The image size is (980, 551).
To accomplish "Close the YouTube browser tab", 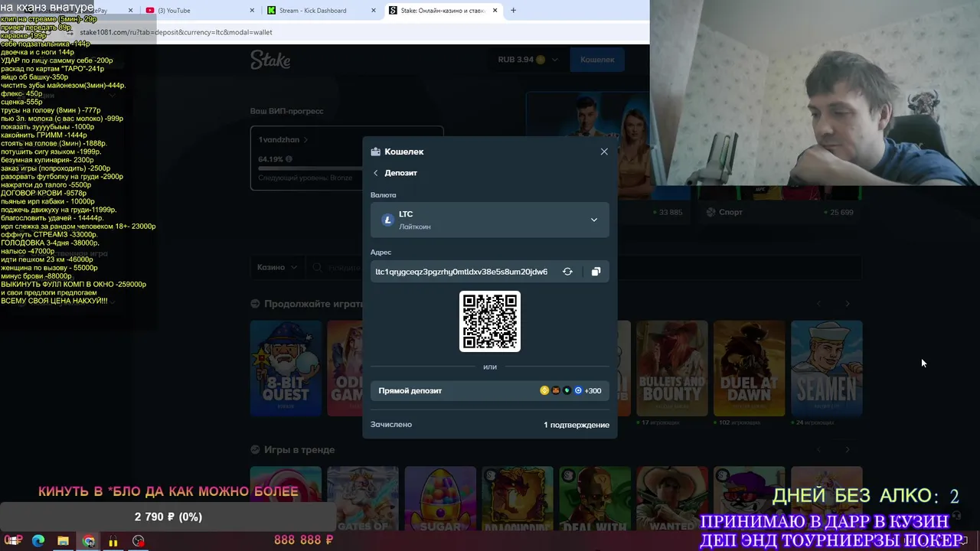I will coord(252,11).
